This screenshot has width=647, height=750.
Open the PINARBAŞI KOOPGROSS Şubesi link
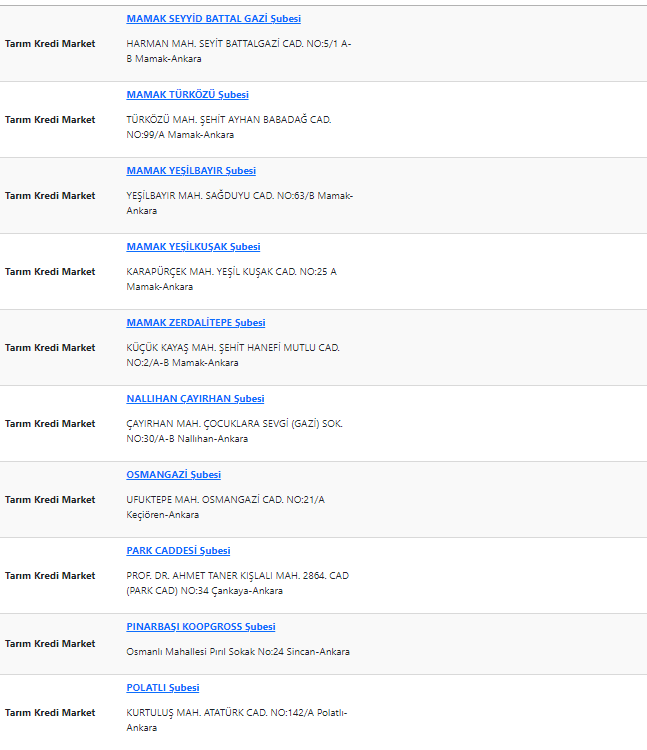click(201, 627)
